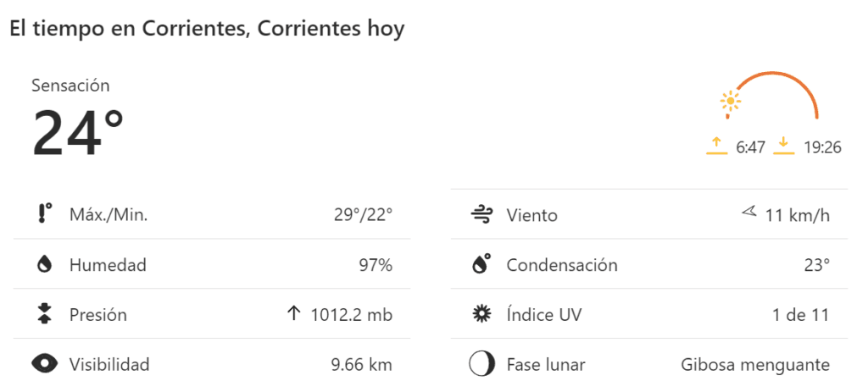Click the 1 de 11 UV value
868x381 pixels.
coord(800,315)
